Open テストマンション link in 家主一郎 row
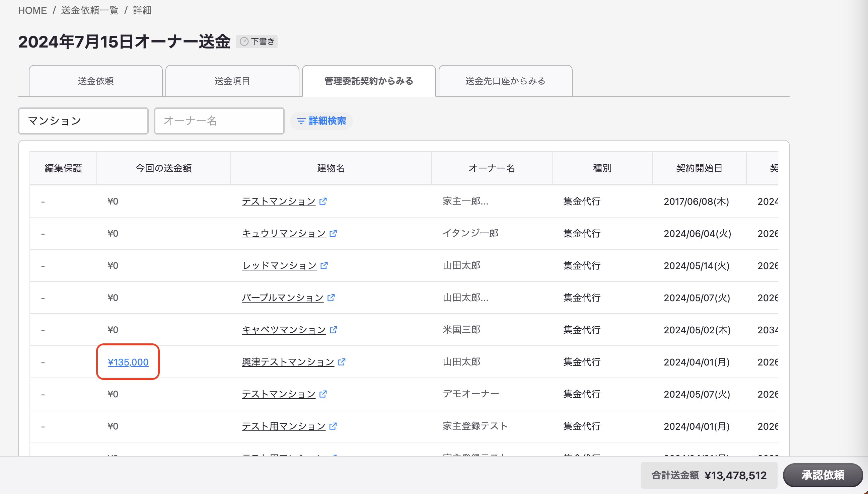868x494 pixels. click(x=279, y=201)
